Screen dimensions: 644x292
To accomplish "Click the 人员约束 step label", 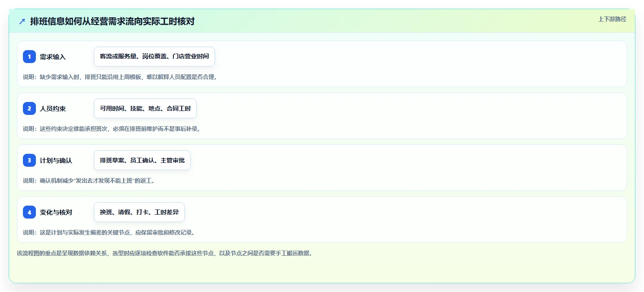I will point(53,108).
